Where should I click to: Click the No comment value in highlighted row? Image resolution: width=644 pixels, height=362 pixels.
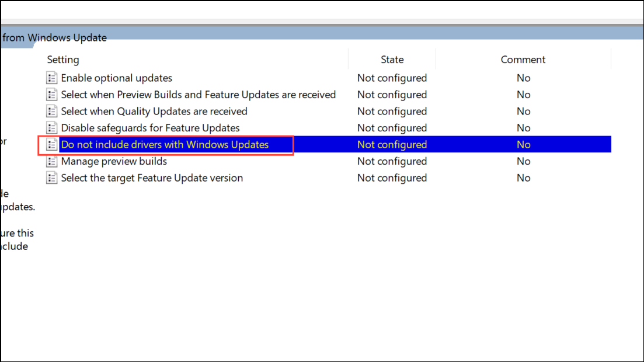click(523, 145)
